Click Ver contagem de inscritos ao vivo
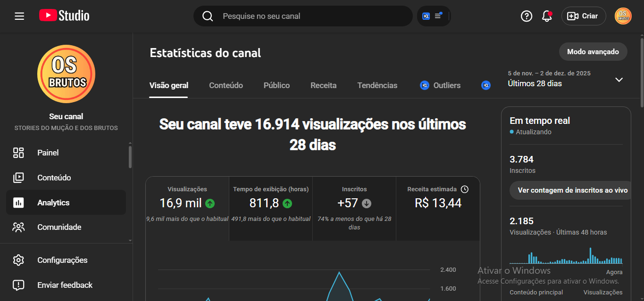Screen dimensions: 644x301 [570, 190]
